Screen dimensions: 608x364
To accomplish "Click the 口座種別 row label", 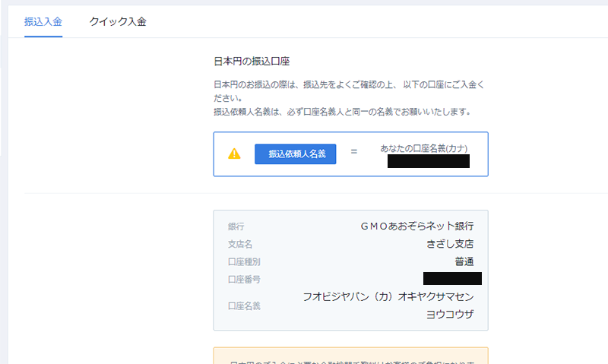I will tap(244, 262).
